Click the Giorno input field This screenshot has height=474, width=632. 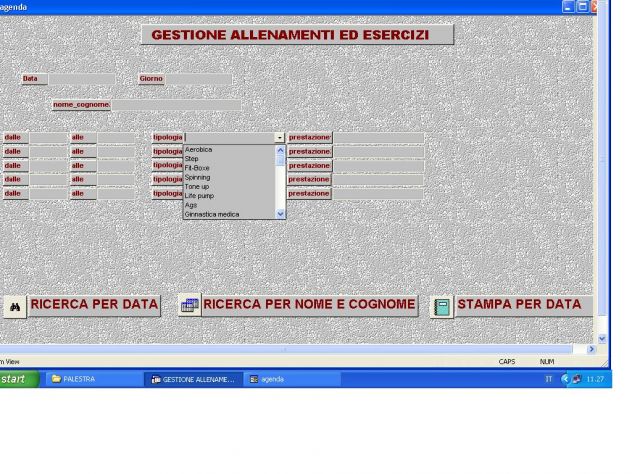(199, 79)
